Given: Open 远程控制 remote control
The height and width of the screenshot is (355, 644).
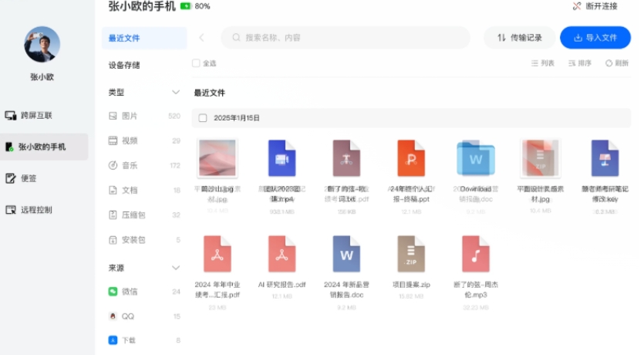Looking at the screenshot, I should tap(29, 210).
